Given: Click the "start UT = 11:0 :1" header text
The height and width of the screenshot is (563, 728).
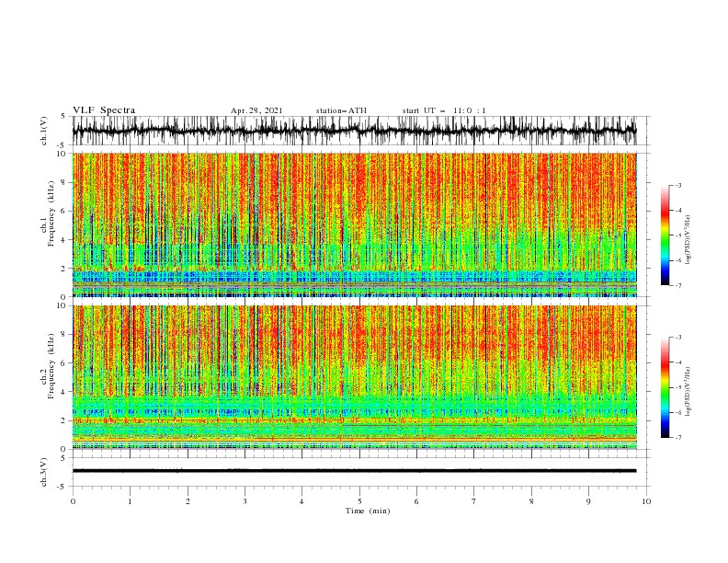Looking at the screenshot, I should coord(444,110).
